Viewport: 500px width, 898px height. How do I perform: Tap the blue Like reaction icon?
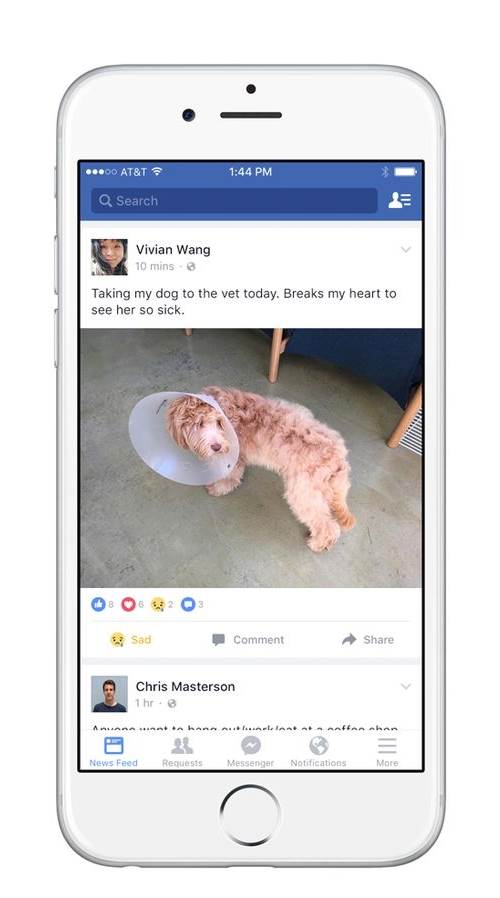[x=98, y=604]
